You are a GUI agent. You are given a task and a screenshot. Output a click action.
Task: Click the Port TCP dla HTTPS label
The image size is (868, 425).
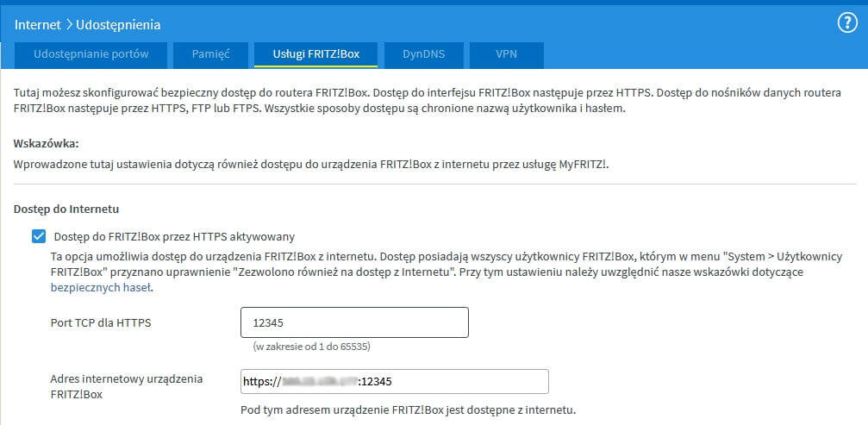(101, 323)
